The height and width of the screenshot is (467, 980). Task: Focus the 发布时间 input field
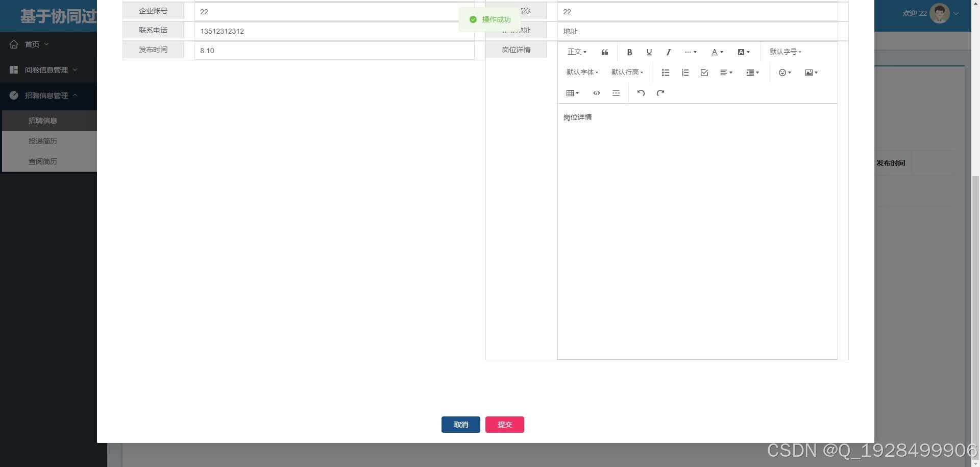pyautogui.click(x=334, y=51)
